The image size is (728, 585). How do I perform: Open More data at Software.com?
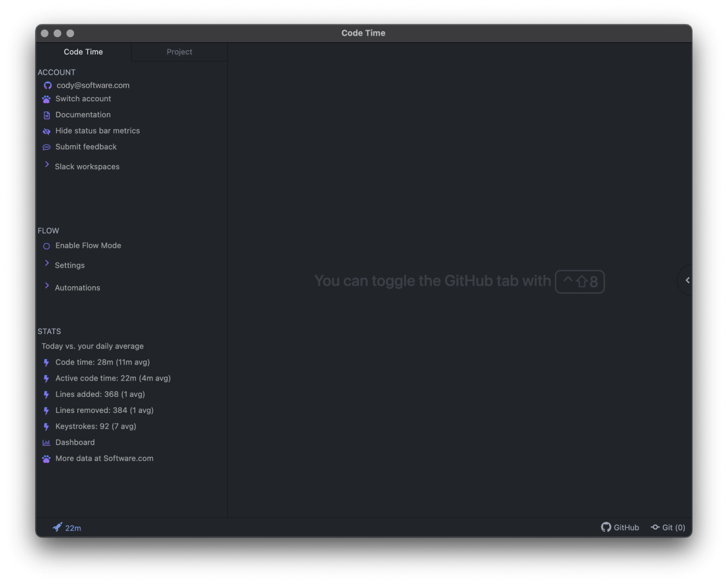104,458
